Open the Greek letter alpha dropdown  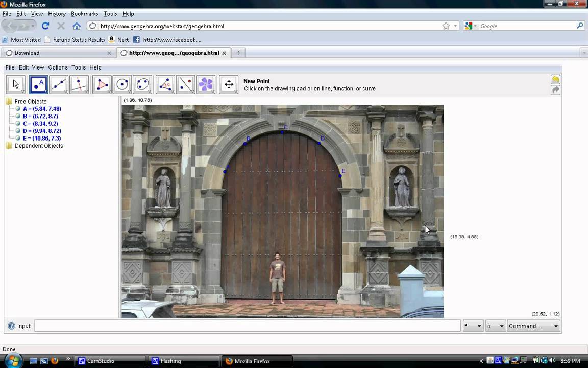(495, 326)
